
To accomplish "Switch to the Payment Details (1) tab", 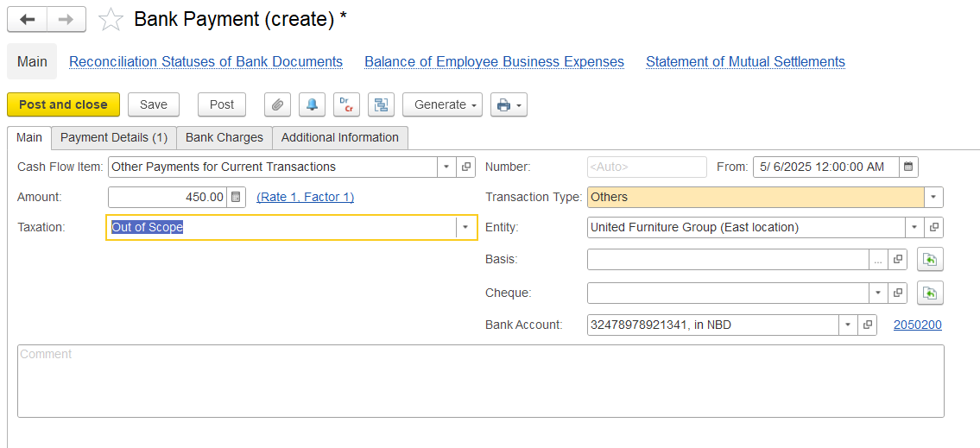I will tap(114, 137).
